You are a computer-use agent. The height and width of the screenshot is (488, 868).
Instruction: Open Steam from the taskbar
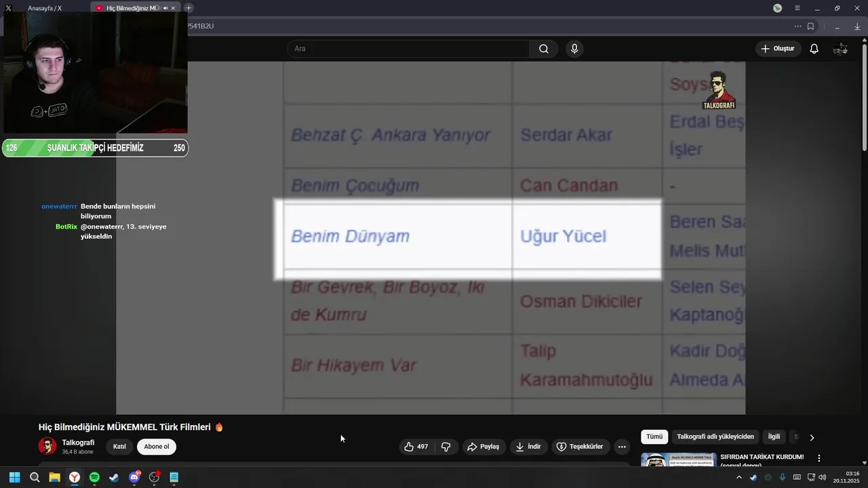pos(114,477)
